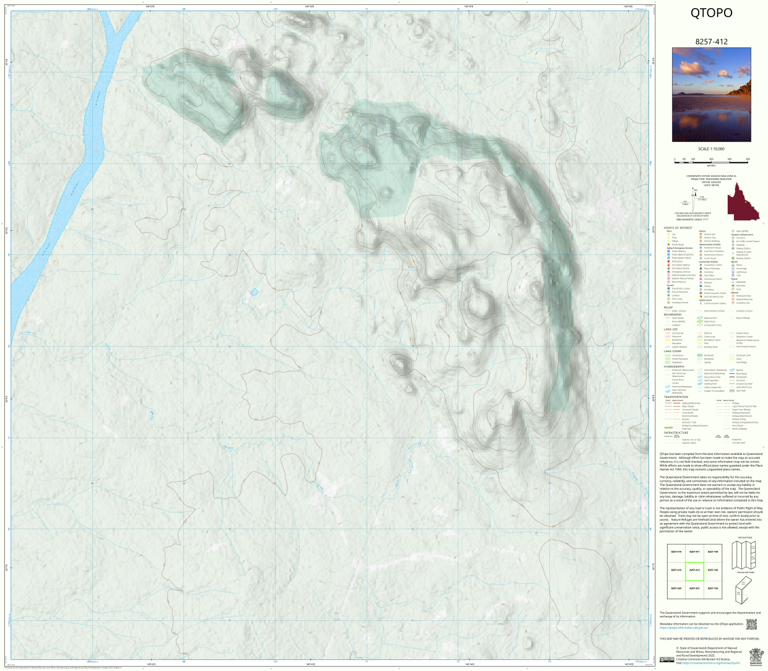This screenshot has width=768, height=671.
Task: Open the beach sunset cover photo
Action: [711, 95]
